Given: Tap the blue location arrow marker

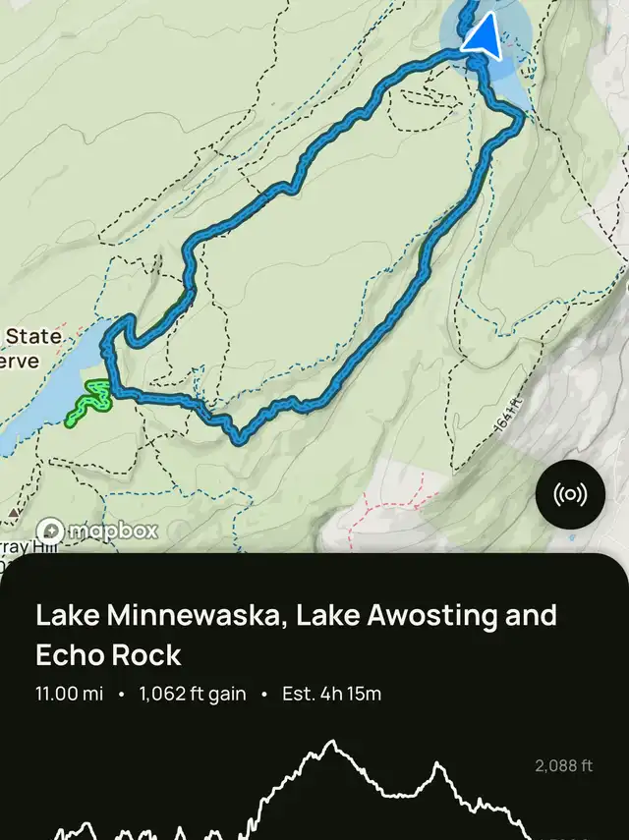Looking at the screenshot, I should point(483,36).
